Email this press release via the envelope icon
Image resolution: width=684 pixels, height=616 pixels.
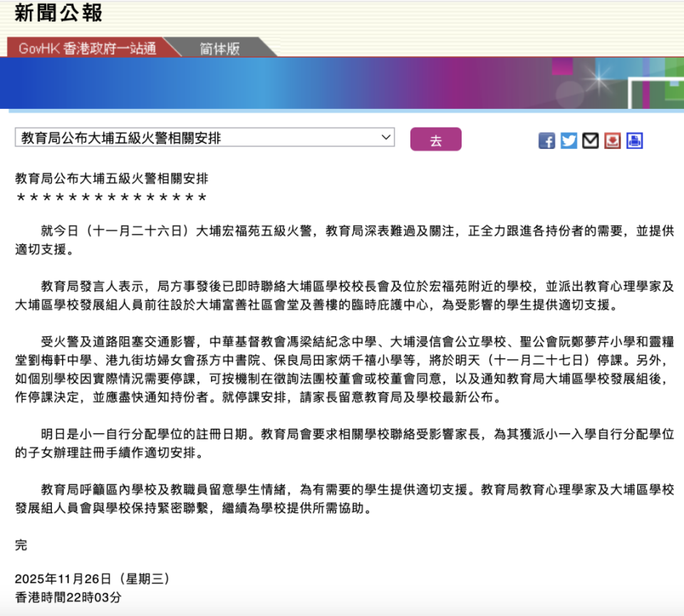[590, 140]
